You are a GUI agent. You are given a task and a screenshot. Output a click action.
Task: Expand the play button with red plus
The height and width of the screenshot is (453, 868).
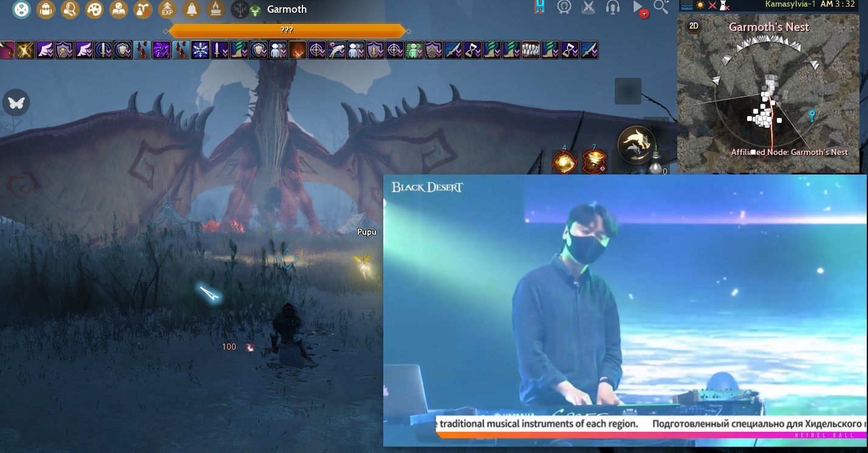click(639, 8)
